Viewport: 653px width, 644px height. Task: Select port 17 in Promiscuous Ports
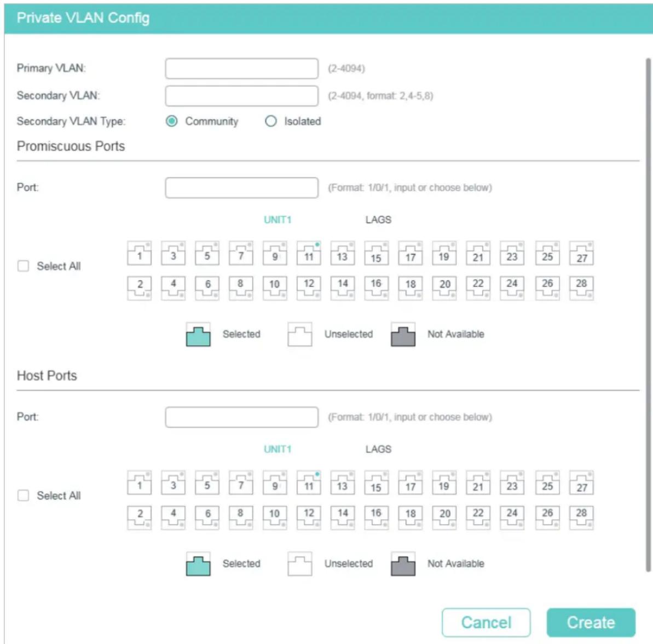click(x=410, y=253)
